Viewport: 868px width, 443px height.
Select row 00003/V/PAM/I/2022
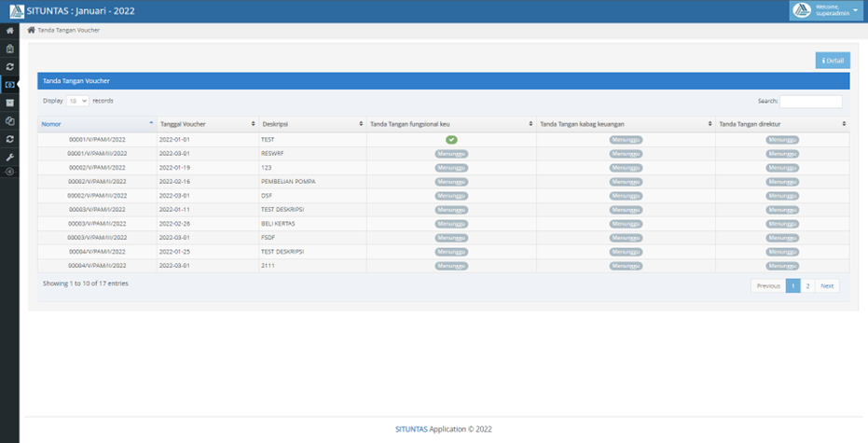(x=444, y=210)
